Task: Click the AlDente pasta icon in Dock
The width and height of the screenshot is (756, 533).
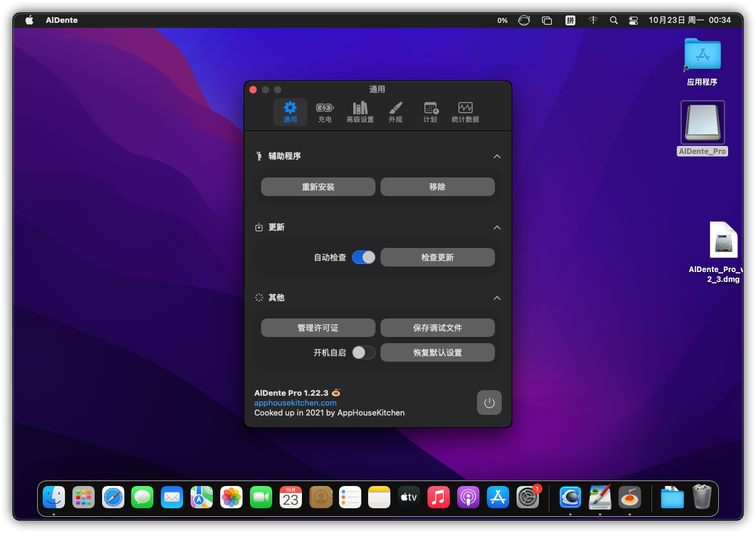Action: [x=630, y=497]
